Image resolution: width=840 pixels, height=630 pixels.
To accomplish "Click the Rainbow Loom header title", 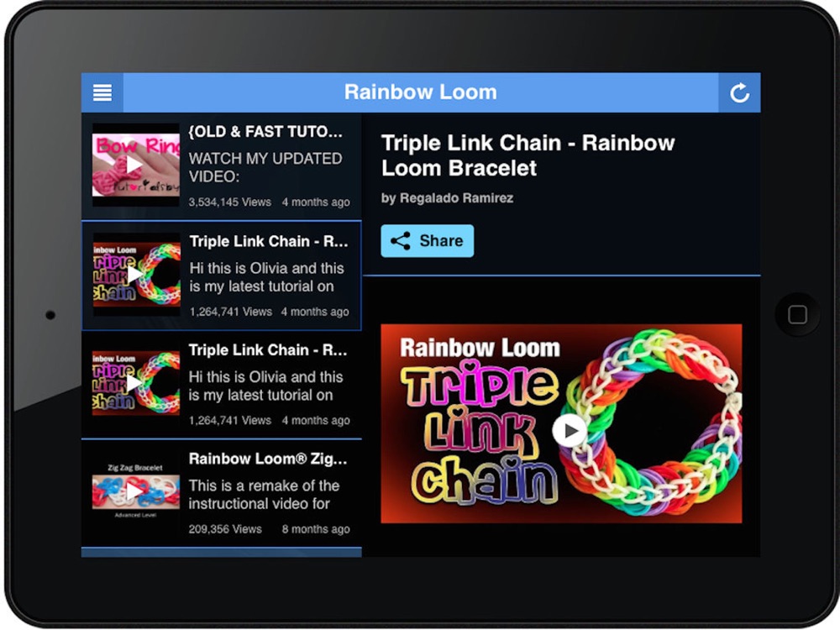I will 421,92.
